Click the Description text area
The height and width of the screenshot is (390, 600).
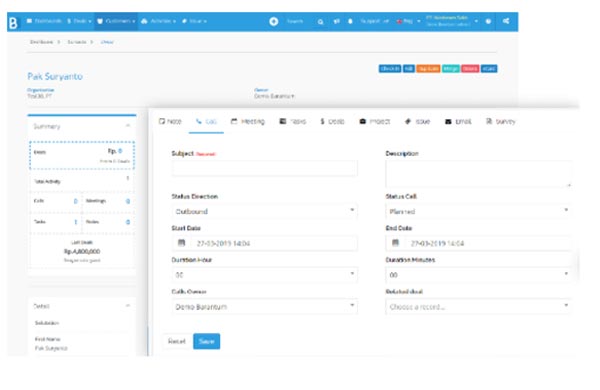pos(479,174)
